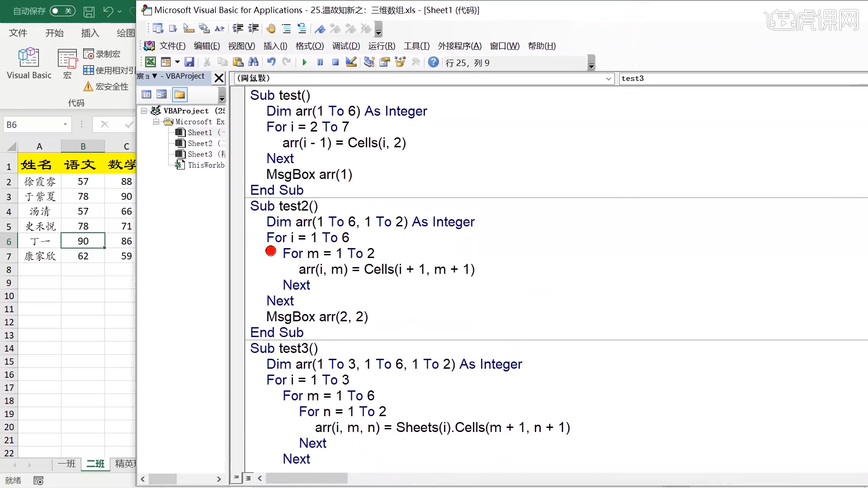Save workbook from Excel quick access
The height and width of the screenshot is (488, 868).
89,11
